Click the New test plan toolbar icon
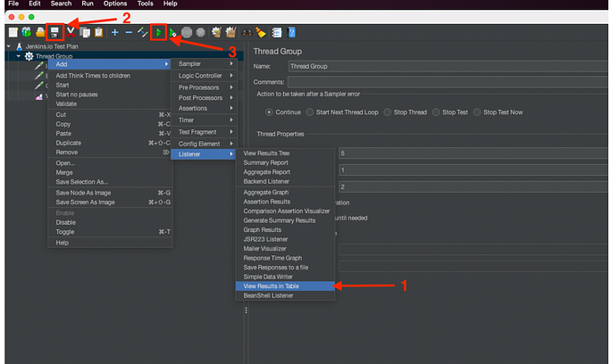The height and width of the screenshot is (364, 611). click(x=13, y=32)
